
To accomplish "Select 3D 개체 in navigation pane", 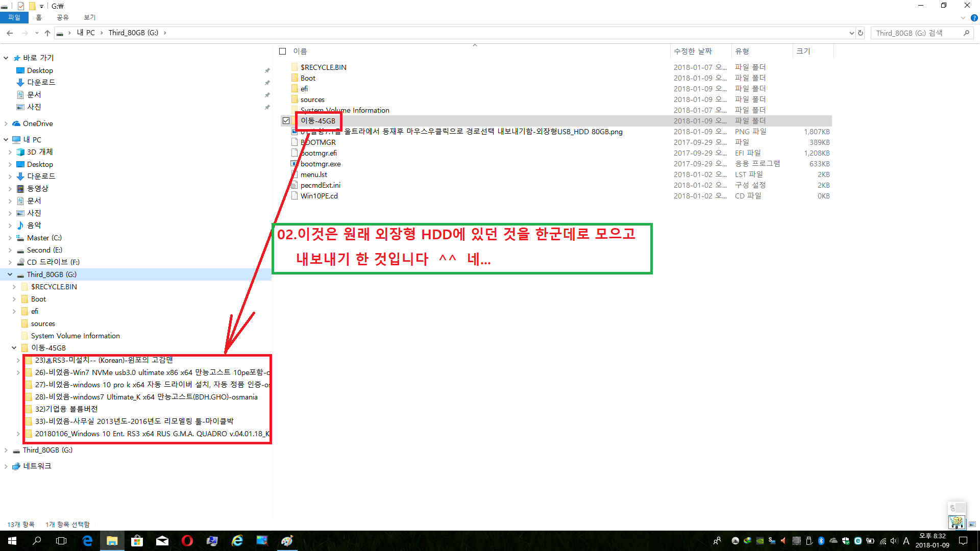I will (39, 152).
